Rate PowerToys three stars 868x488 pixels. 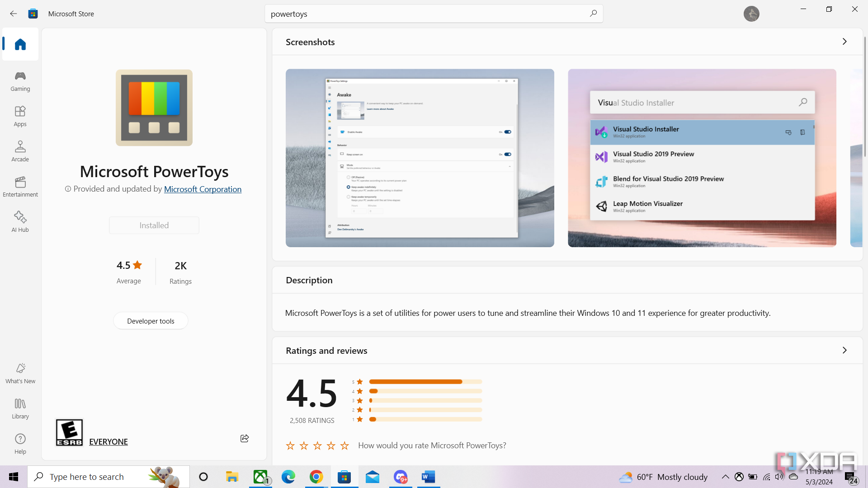(x=317, y=446)
